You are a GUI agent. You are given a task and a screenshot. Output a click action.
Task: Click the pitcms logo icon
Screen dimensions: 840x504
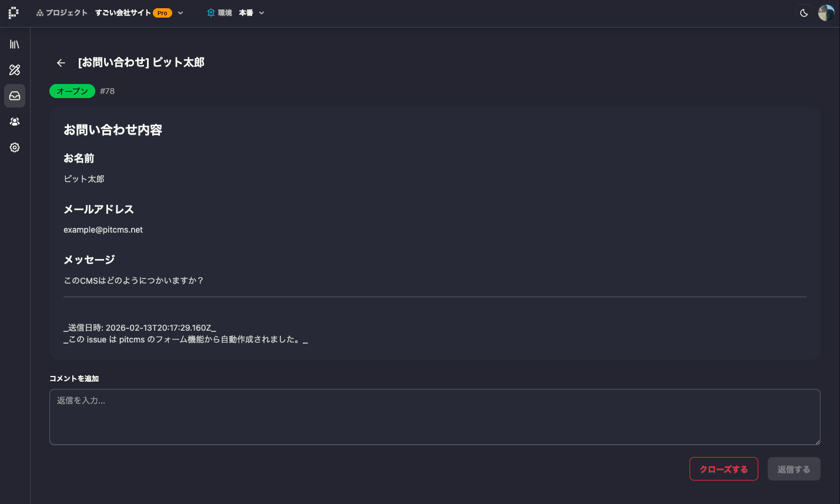click(14, 12)
